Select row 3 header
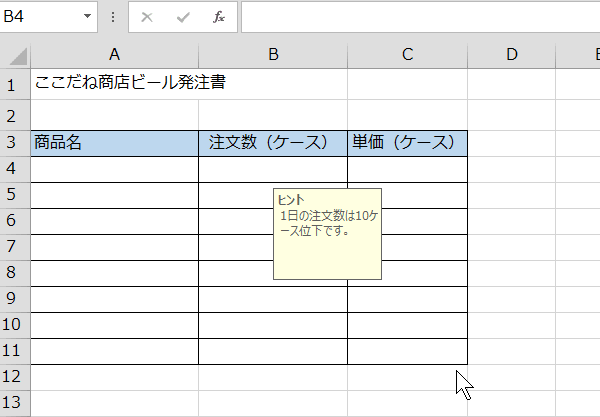 coord(14,142)
